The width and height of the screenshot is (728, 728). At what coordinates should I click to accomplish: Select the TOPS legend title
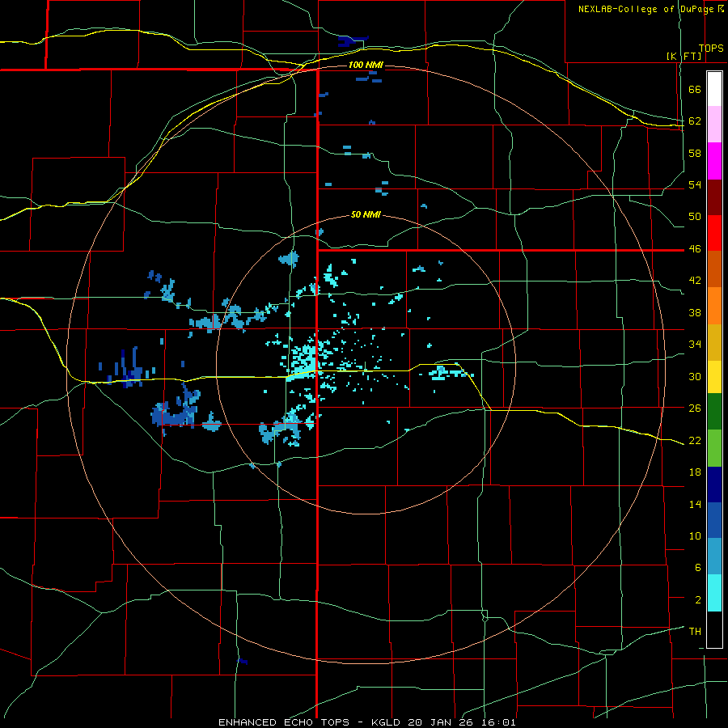click(711, 48)
